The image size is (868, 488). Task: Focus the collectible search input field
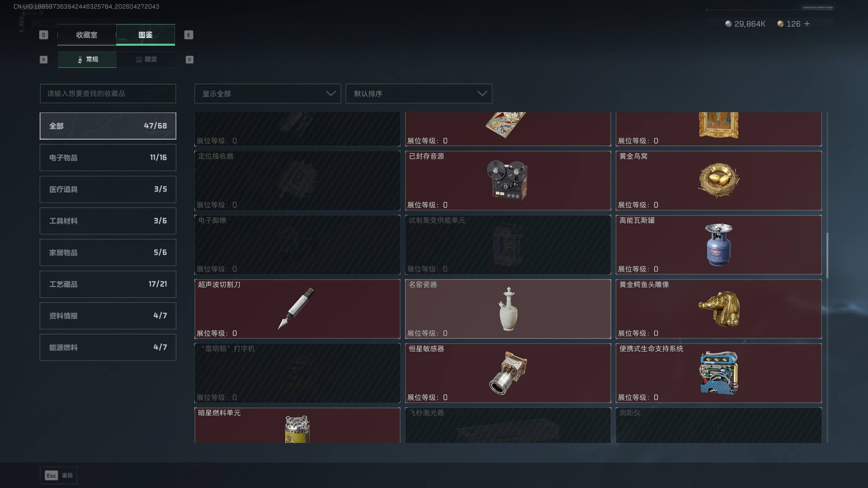pos(108,94)
